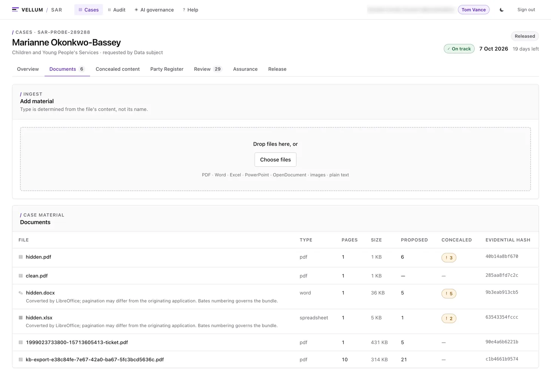This screenshot has width=551, height=392.
Task: Open concealed warning badge 2 for hidden.xlsx
Action: 449,318
